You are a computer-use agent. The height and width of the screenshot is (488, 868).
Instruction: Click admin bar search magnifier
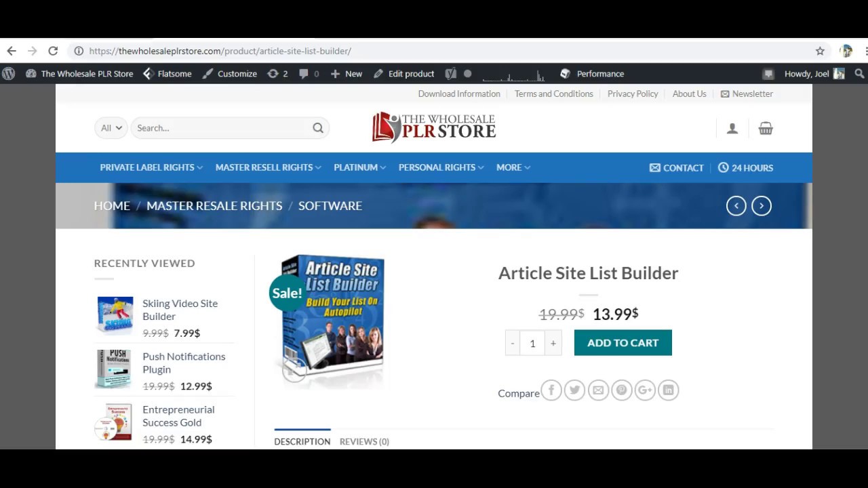859,74
